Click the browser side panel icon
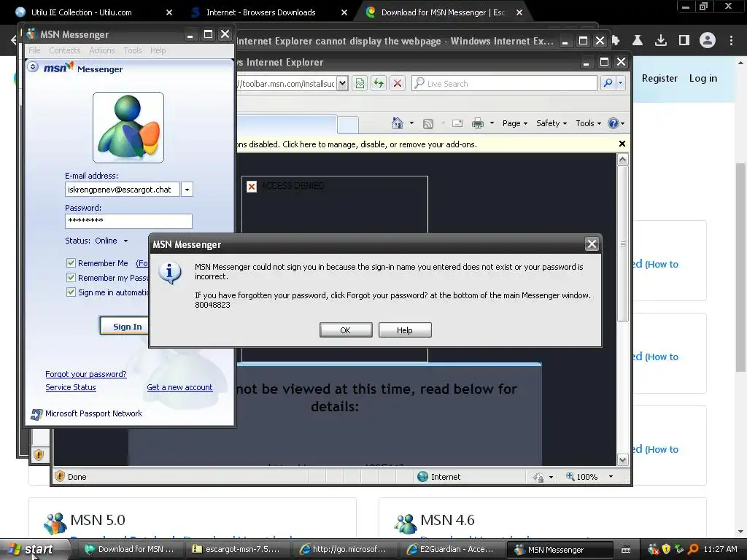Screen dimensions: 747x560 [x=684, y=41]
